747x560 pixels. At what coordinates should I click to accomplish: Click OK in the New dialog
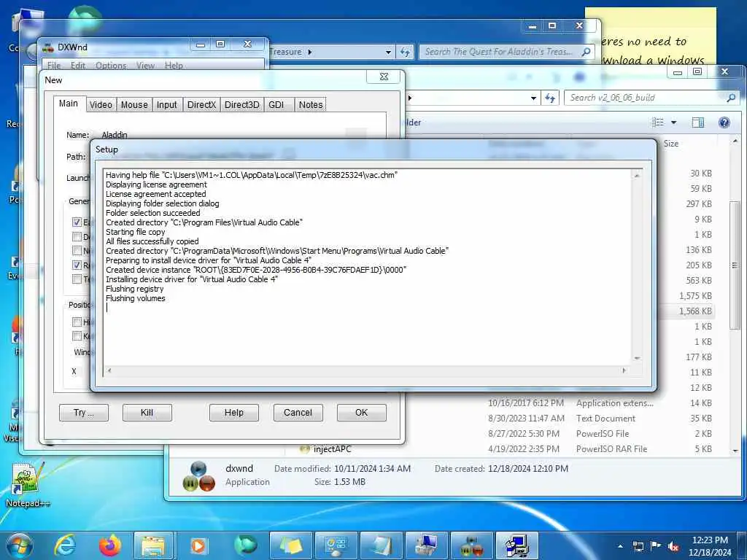click(362, 413)
